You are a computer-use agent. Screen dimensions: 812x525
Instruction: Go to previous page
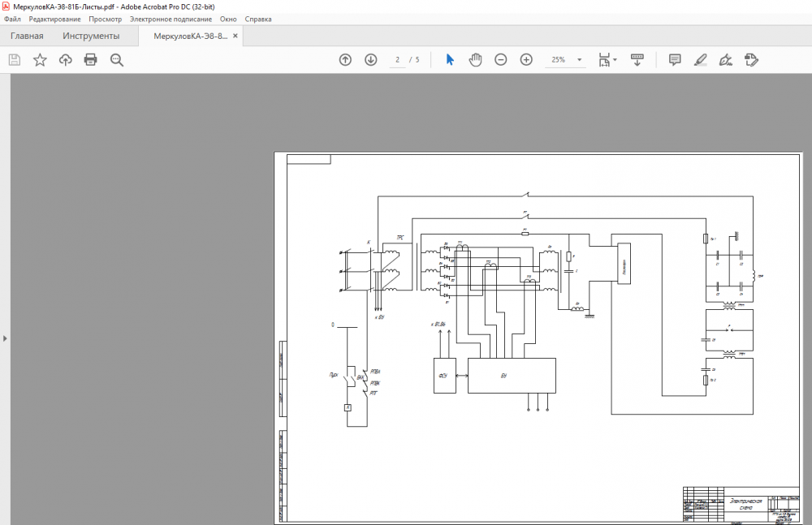(x=345, y=60)
